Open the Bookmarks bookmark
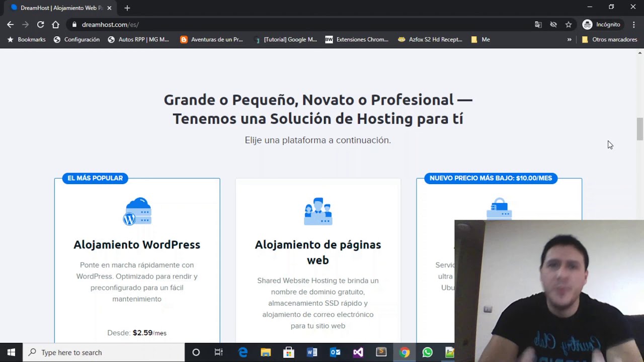The height and width of the screenshot is (362, 644). pyautogui.click(x=26, y=39)
